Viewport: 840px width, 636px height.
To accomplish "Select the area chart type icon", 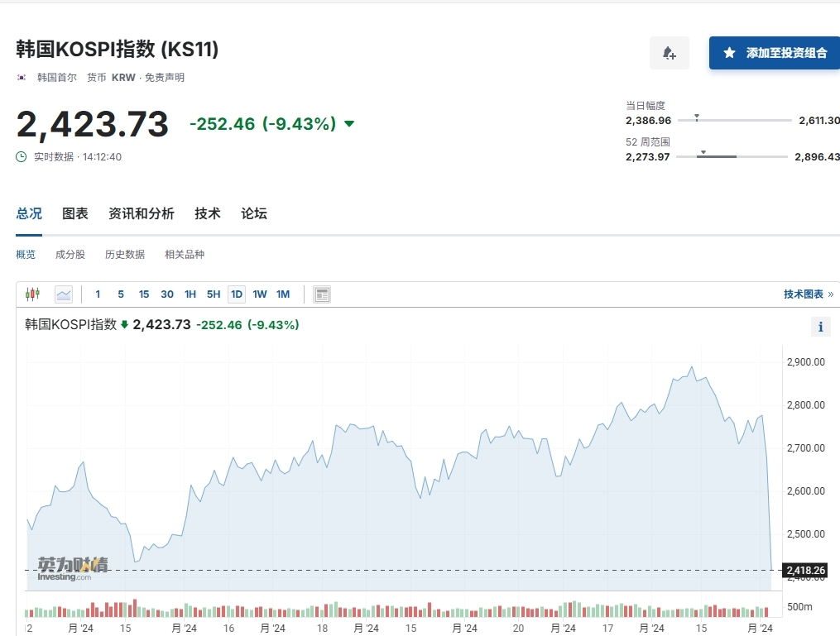I will [64, 294].
